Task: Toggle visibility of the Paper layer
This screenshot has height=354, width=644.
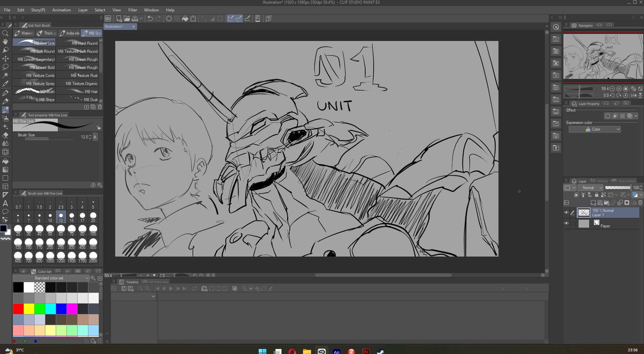Action: pos(566,224)
